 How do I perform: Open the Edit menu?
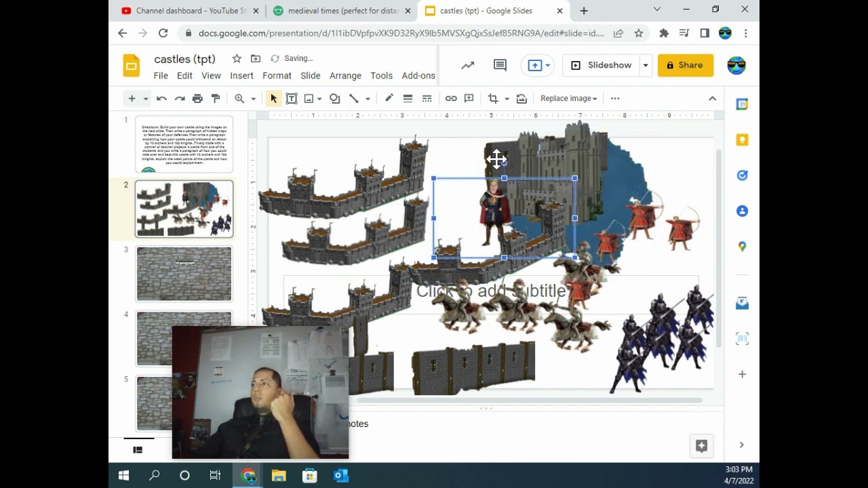coord(184,75)
